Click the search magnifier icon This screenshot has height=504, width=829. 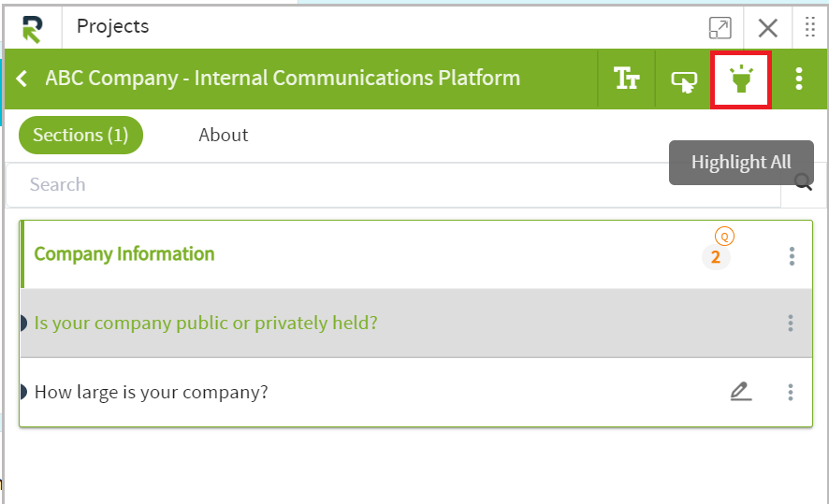pyautogui.click(x=803, y=181)
